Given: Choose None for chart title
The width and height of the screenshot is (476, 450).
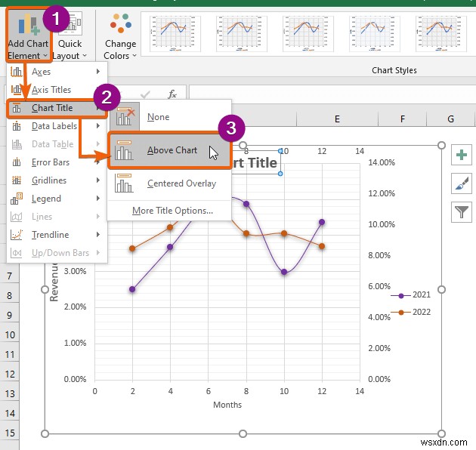Looking at the screenshot, I should (x=169, y=117).
